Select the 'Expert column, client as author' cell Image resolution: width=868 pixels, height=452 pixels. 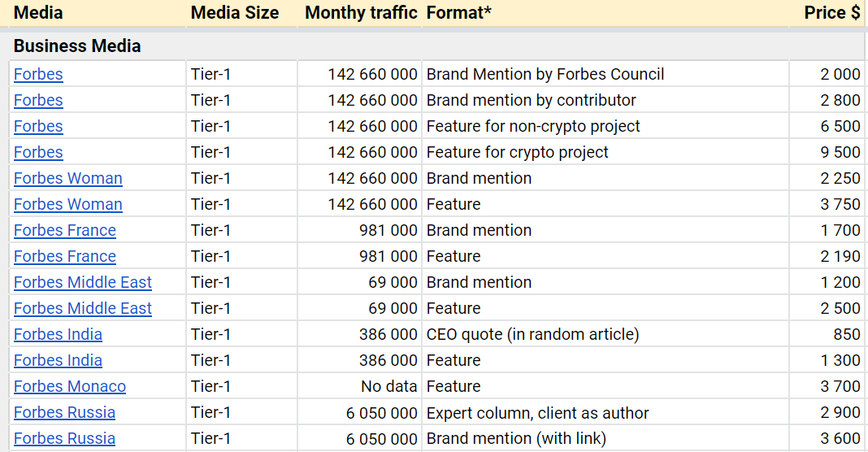coord(605,413)
